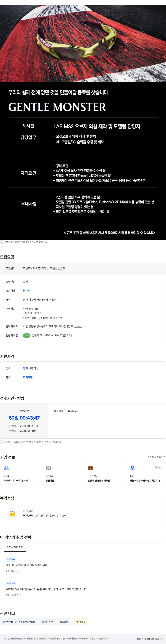This screenshot has width=166, height=644.
Task: Click the info icon beside 마감일은 기업의 사정으로
Action: 2,442
